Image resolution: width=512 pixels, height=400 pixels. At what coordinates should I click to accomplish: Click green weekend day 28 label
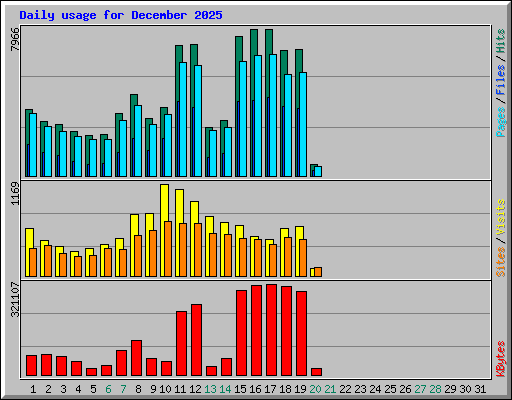435,389
